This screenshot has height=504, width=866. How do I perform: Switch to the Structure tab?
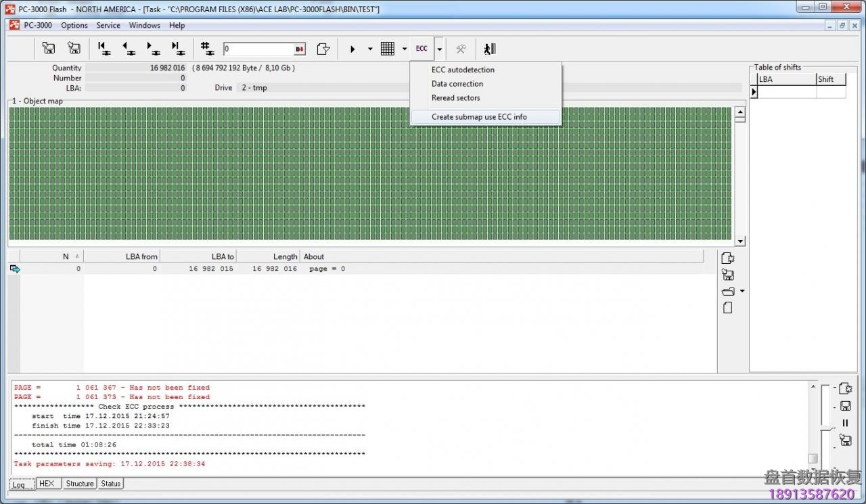[80, 484]
